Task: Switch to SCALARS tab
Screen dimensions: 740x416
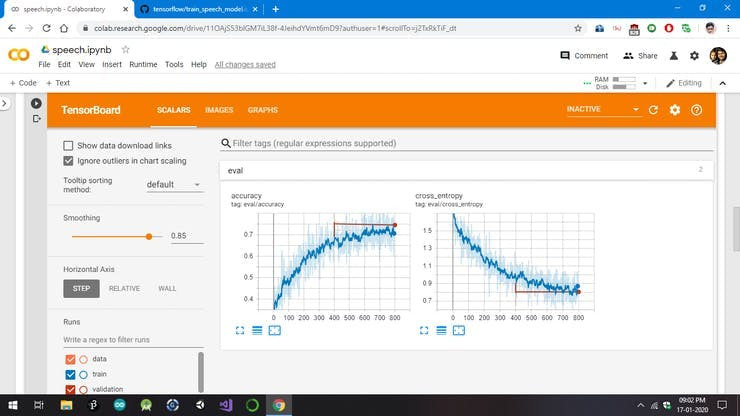Action: (x=174, y=110)
